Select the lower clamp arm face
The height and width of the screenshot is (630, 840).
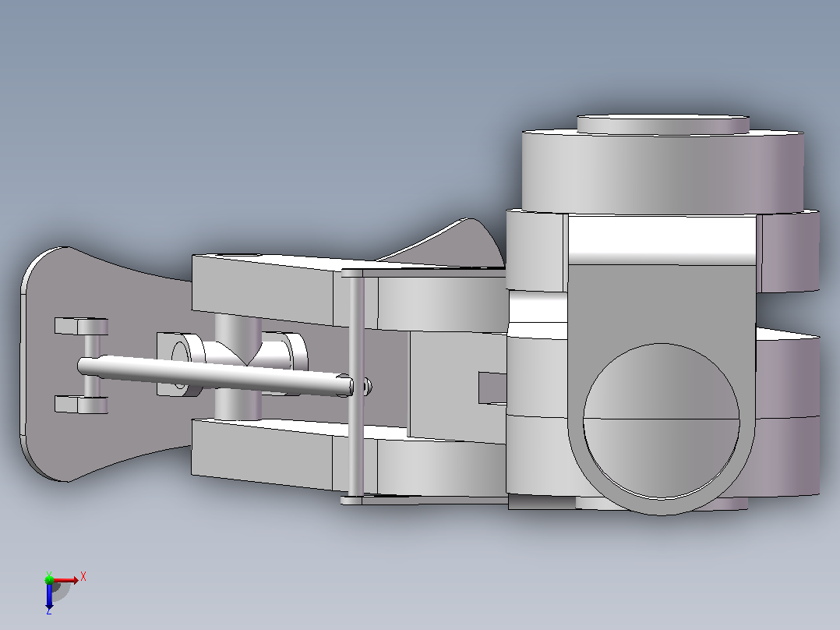[263, 456]
